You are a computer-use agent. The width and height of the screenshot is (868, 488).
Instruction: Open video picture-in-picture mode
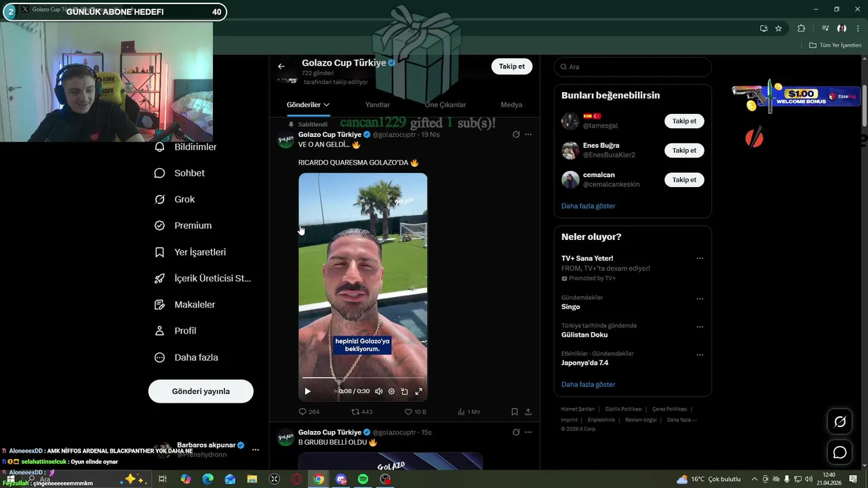[x=405, y=391]
